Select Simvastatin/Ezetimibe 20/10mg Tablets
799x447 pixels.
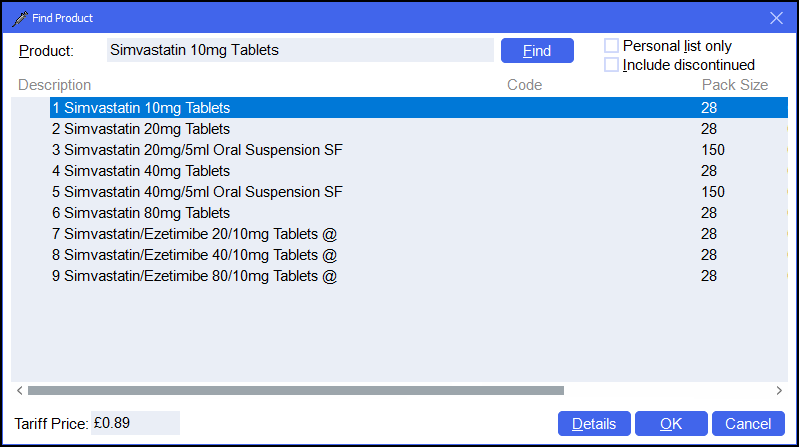(194, 234)
